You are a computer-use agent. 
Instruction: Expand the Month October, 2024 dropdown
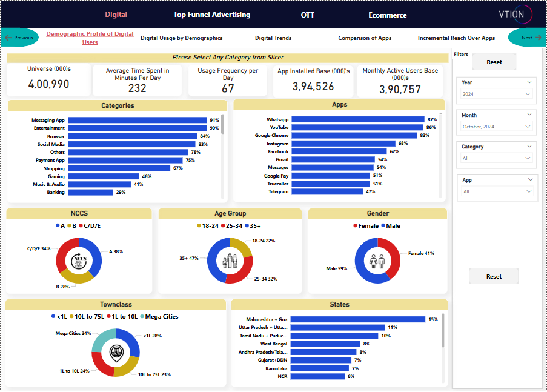click(496, 127)
